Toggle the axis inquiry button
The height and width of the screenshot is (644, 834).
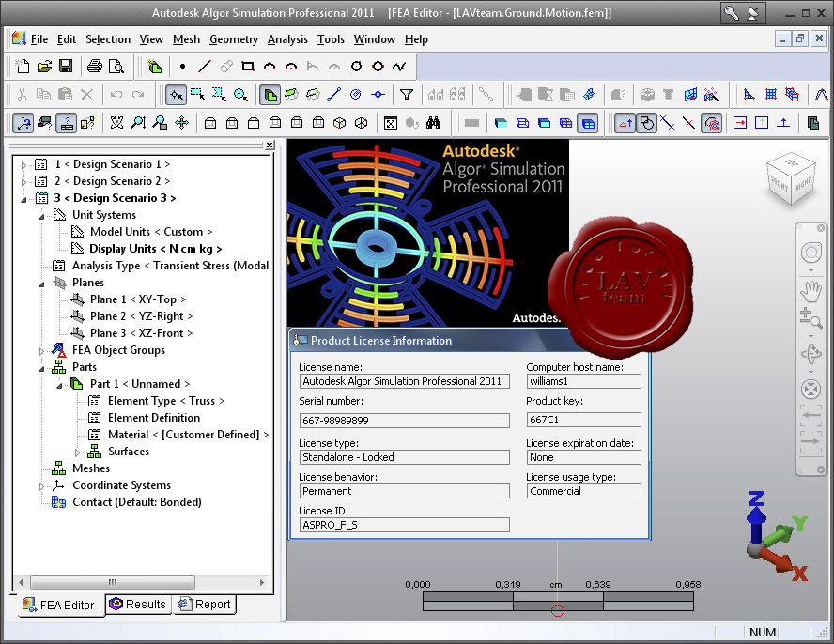(x=23, y=123)
